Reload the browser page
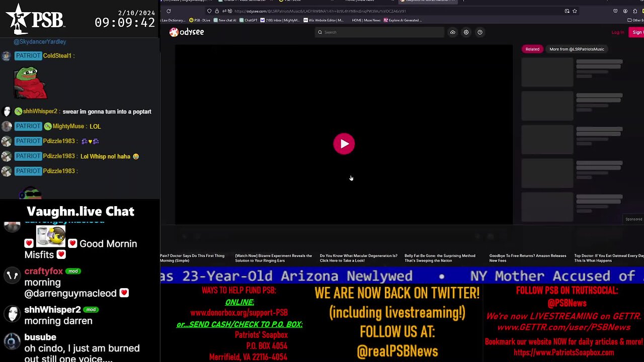644x362 pixels. (x=169, y=11)
